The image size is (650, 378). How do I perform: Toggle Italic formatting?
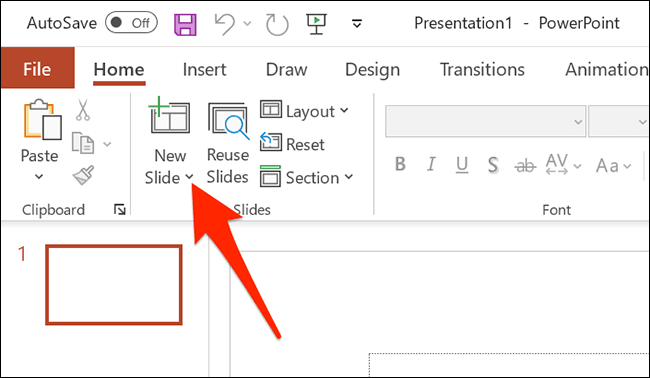(x=431, y=164)
